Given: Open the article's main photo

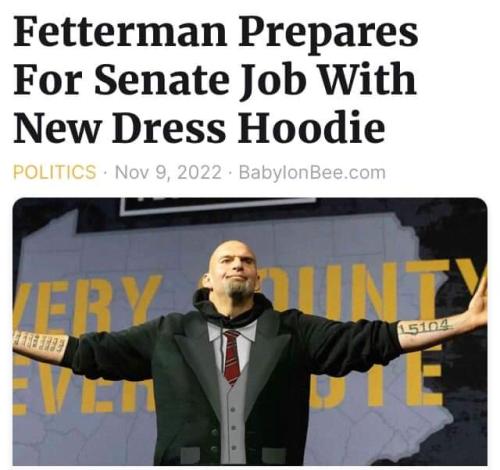Looking at the screenshot, I should click(250, 331).
